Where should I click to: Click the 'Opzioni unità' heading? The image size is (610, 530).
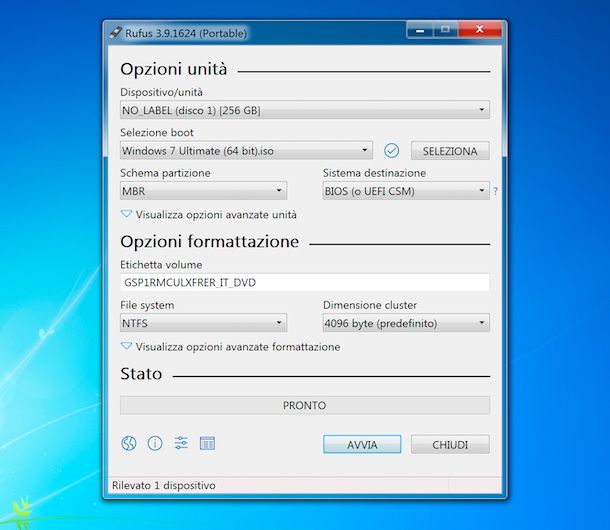[x=174, y=69]
